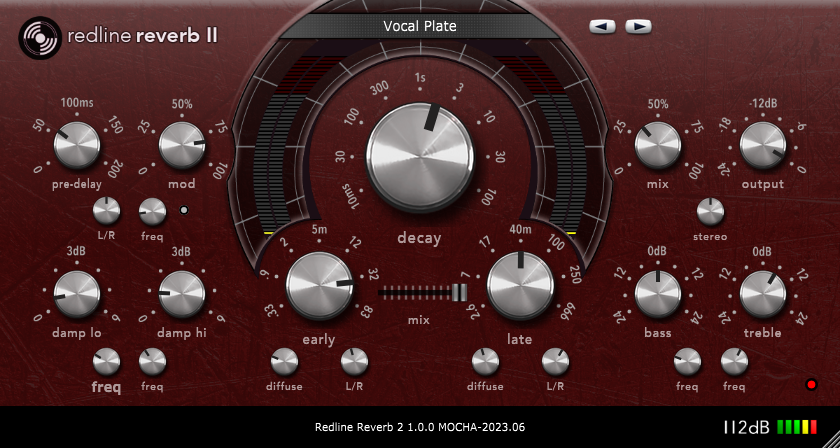This screenshot has width=840, height=448.
Task: Click the early size knob
Action: coord(320,286)
